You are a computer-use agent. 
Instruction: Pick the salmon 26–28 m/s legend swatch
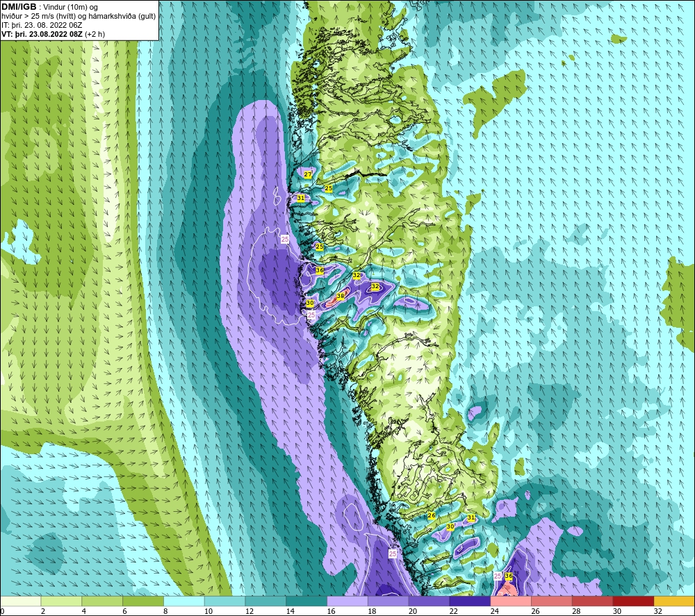pyautogui.click(x=551, y=601)
